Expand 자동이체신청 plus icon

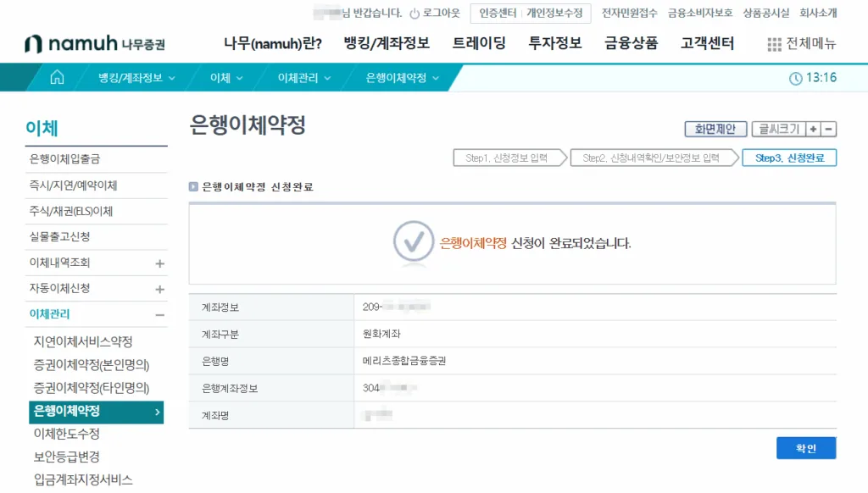[x=160, y=289]
